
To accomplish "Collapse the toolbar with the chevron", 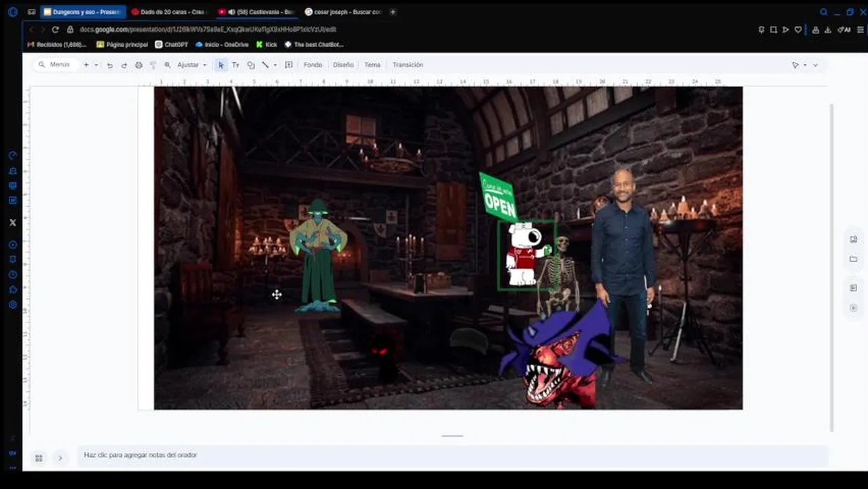I will click(x=816, y=65).
